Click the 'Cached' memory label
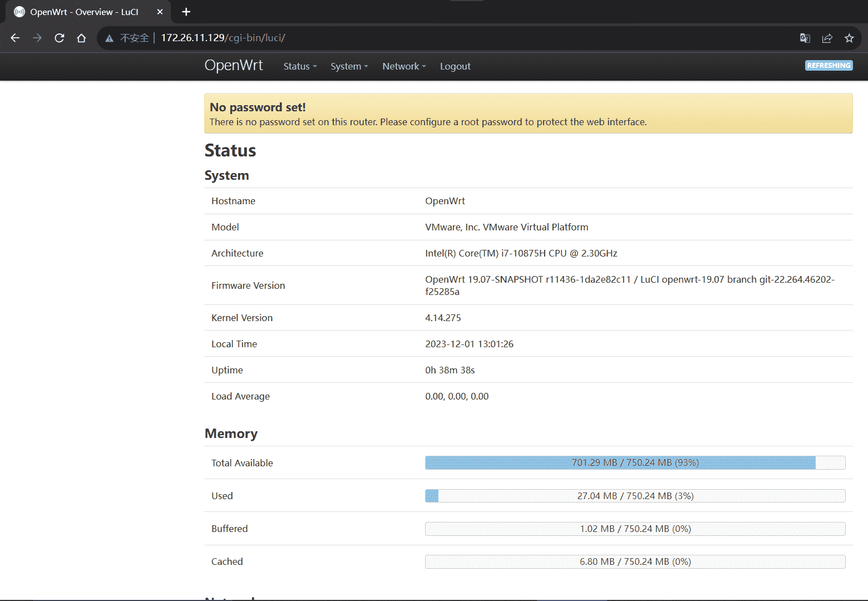Viewport: 868px width, 601px height. pos(227,561)
